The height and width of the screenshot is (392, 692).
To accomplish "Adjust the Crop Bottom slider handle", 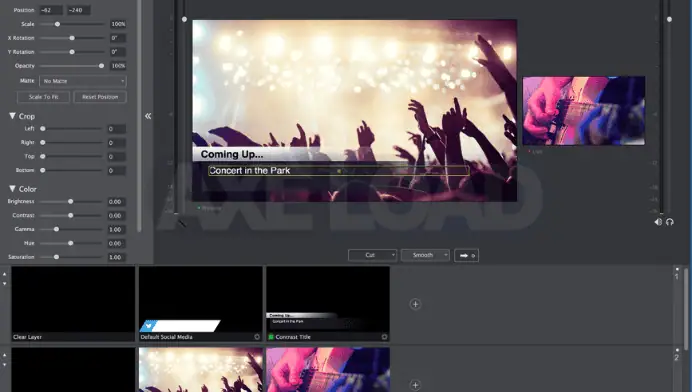I will 43,170.
